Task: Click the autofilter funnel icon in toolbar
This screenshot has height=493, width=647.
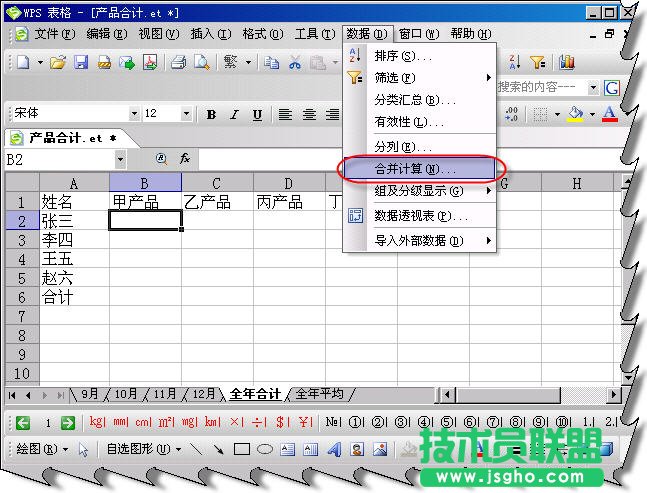Action: [x=538, y=62]
